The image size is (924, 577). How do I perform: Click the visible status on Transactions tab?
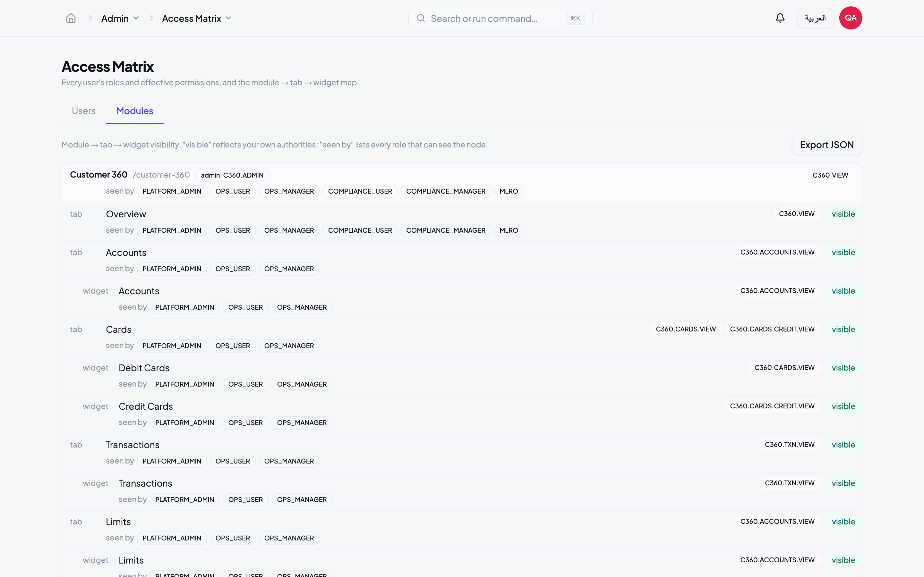click(x=843, y=445)
